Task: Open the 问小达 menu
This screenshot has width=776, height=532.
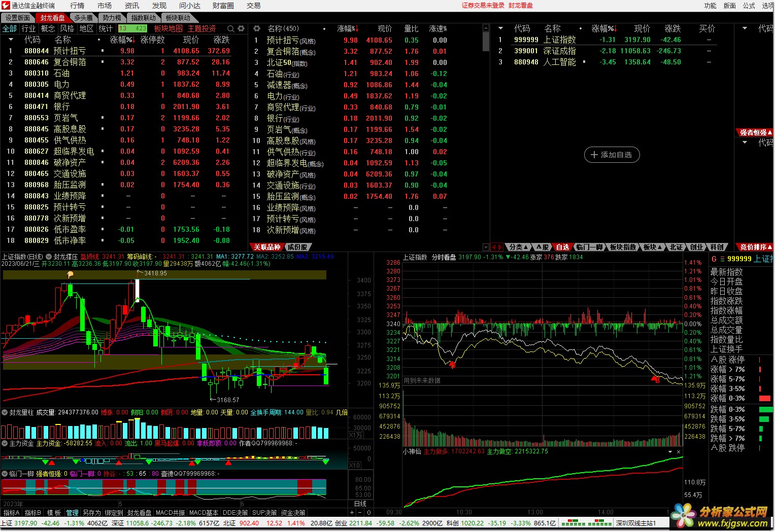Action: pyautogui.click(x=190, y=6)
